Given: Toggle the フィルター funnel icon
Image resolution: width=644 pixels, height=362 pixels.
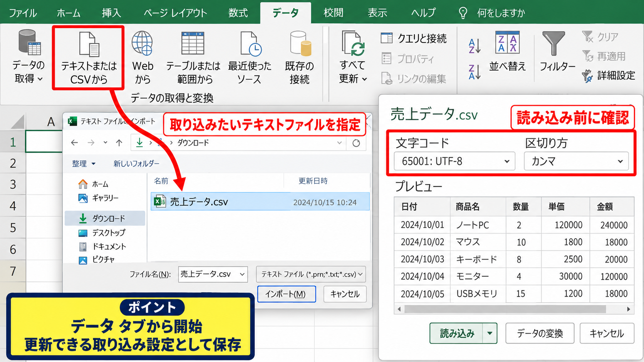Looking at the screenshot, I should point(557,52).
